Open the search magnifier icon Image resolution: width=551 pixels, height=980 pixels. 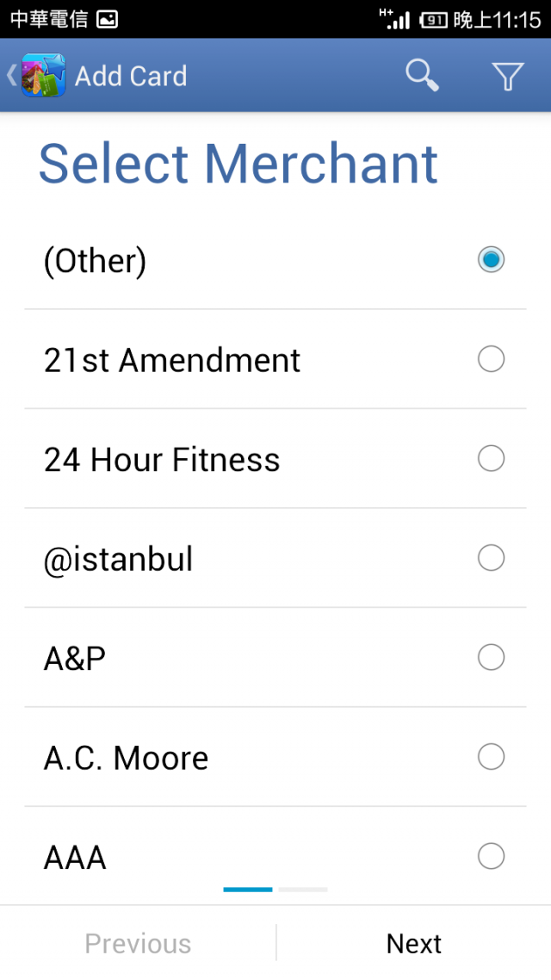423,76
